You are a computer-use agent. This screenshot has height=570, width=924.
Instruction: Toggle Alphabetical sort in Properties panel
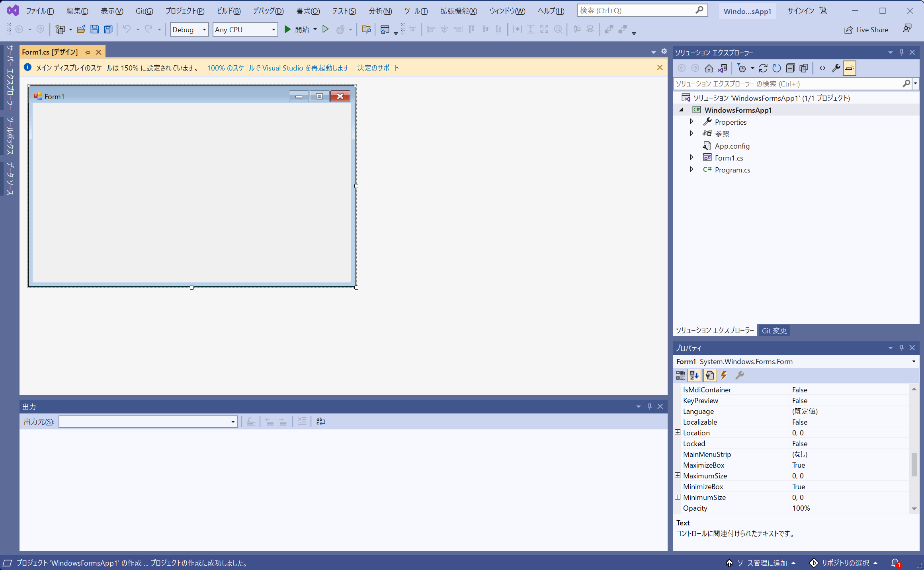pyautogui.click(x=694, y=375)
